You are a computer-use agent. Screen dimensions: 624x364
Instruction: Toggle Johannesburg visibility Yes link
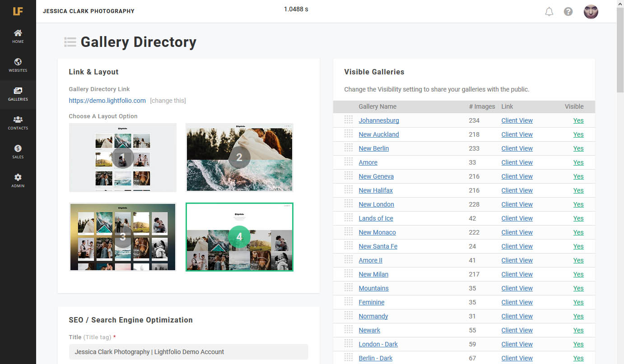578,120
